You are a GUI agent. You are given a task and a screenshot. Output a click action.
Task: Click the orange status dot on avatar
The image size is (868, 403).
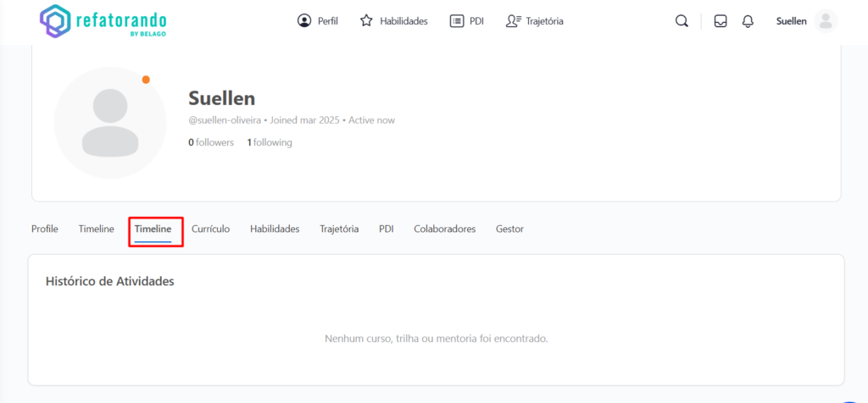click(x=146, y=80)
